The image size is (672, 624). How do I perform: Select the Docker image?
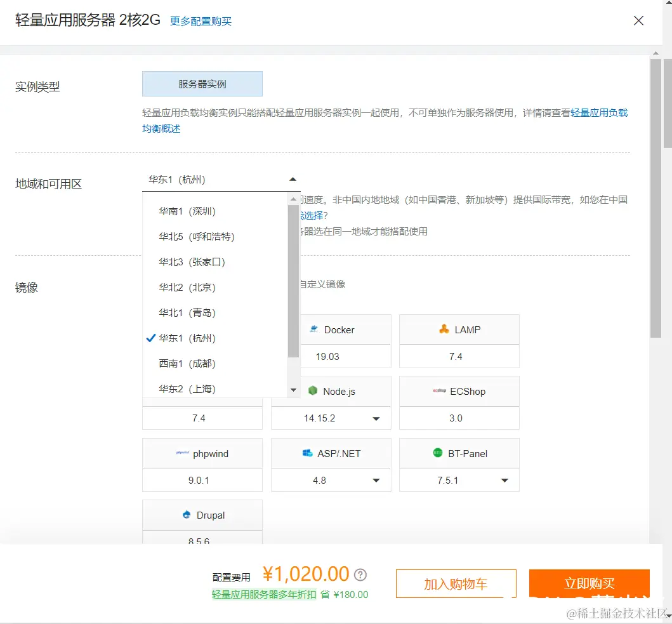346,329
